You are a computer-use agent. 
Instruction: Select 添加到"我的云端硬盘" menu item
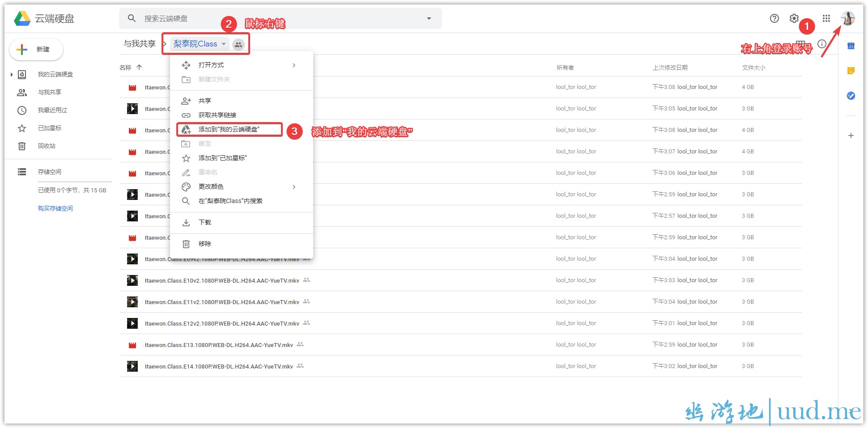coord(229,130)
